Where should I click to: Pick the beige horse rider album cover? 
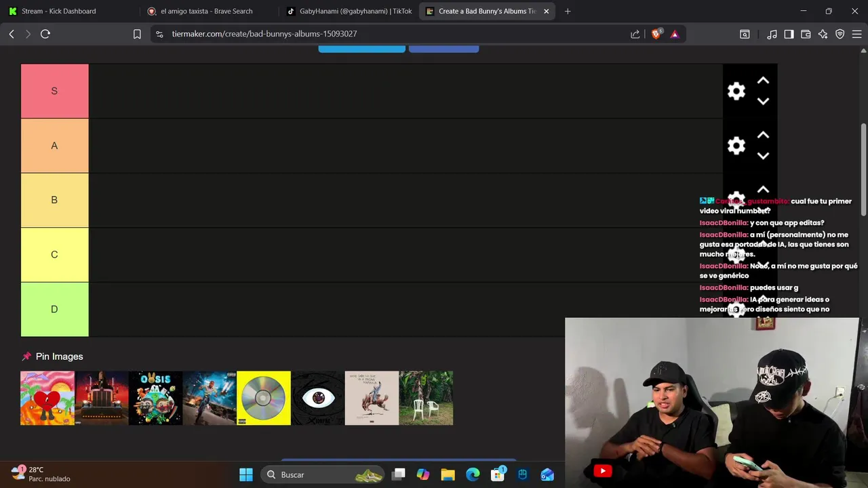(x=372, y=398)
